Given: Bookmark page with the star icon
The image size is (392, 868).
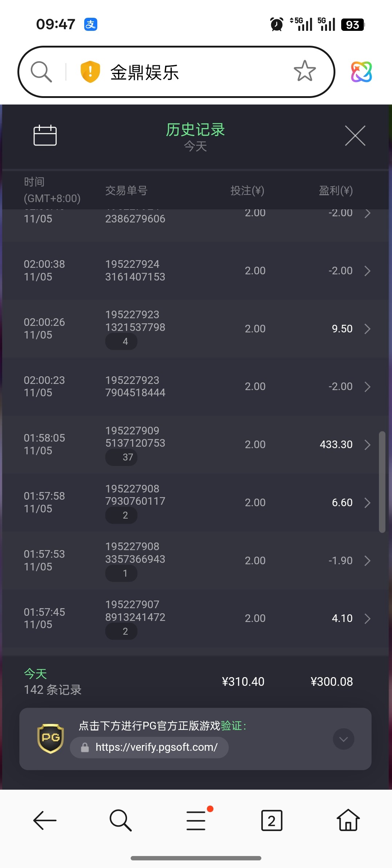Looking at the screenshot, I should point(305,71).
